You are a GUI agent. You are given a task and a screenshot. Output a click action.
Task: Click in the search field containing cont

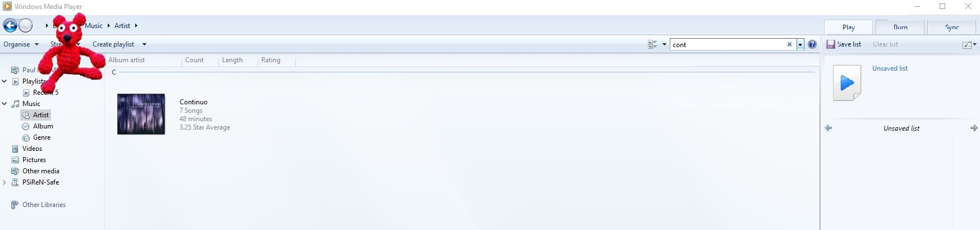728,44
